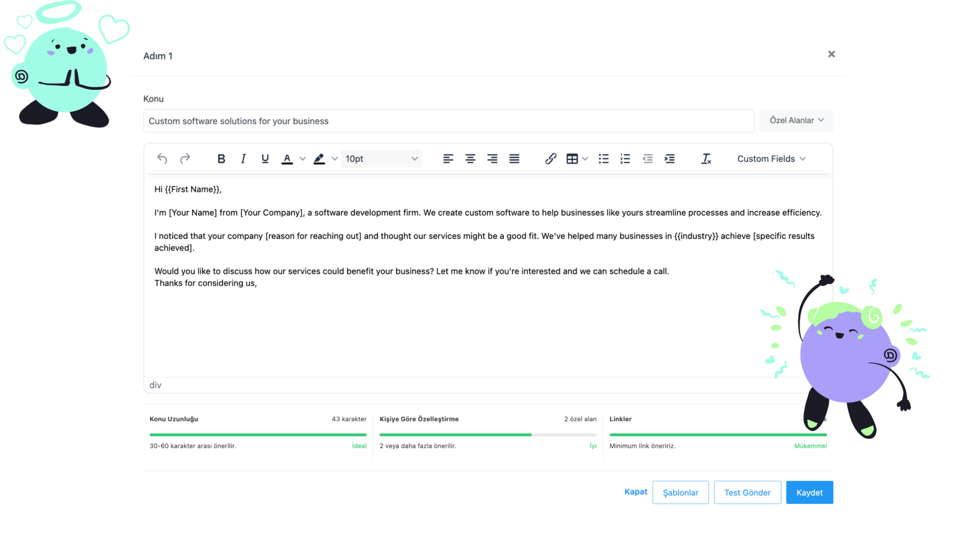Expand the Custom Fields dropdown
Image resolution: width=980 pixels, height=551 pixels.
click(771, 159)
